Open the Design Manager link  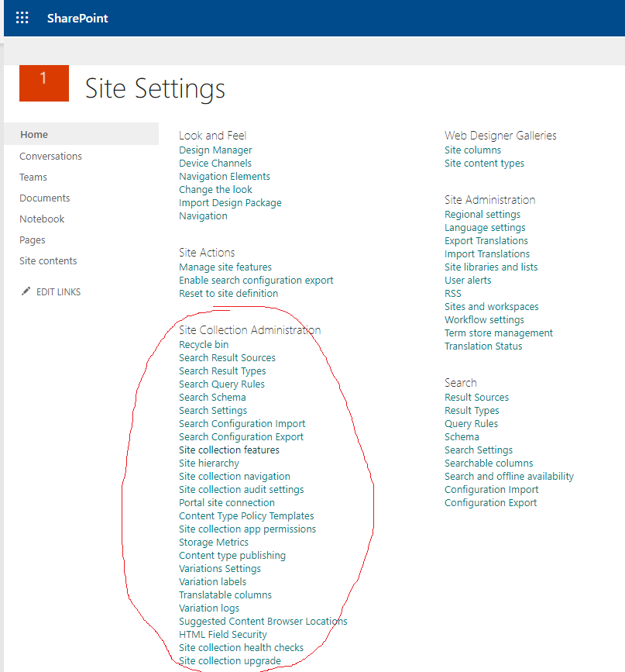point(215,150)
